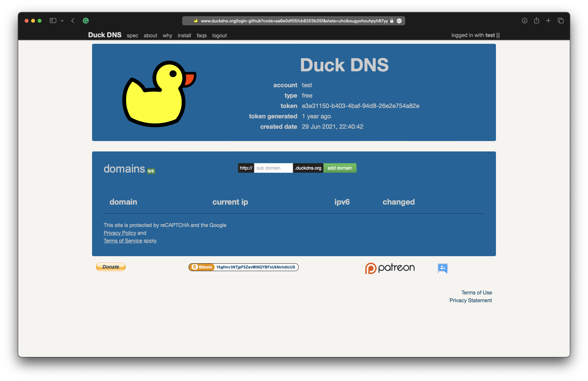Open the install menu item
Image resolution: width=588 pixels, height=381 pixels.
(184, 35)
